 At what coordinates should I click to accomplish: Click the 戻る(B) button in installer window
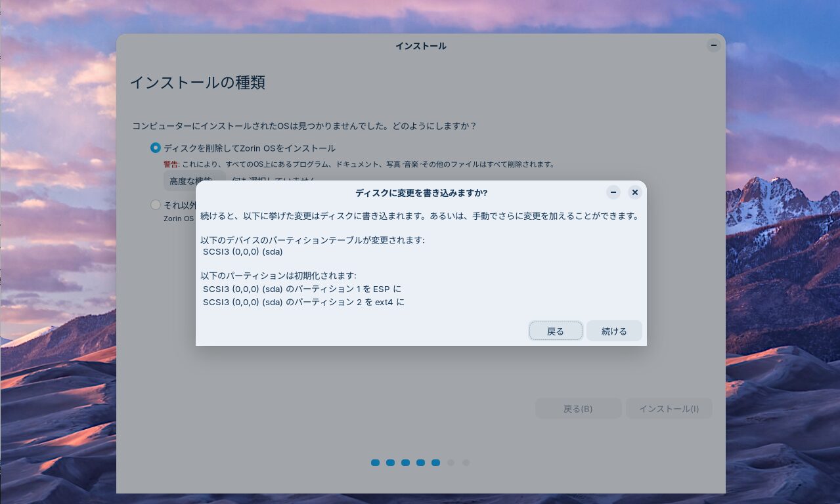tap(578, 409)
